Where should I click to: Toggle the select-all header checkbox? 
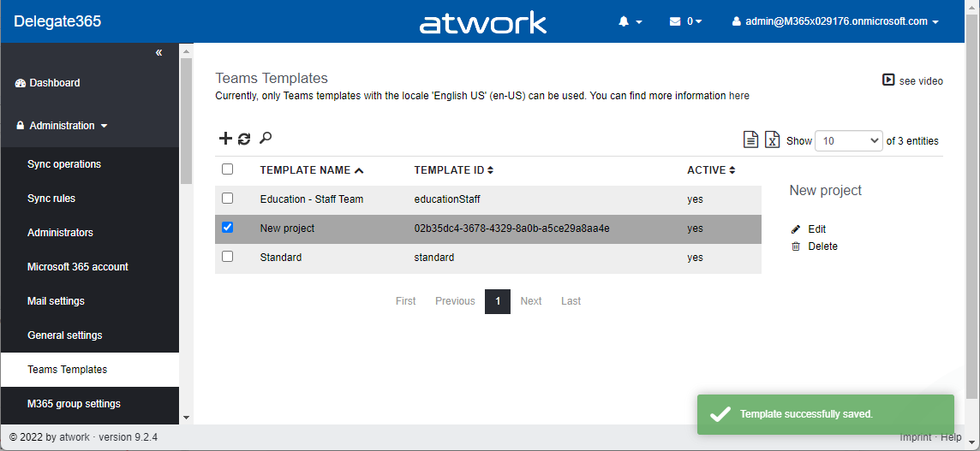click(x=228, y=169)
